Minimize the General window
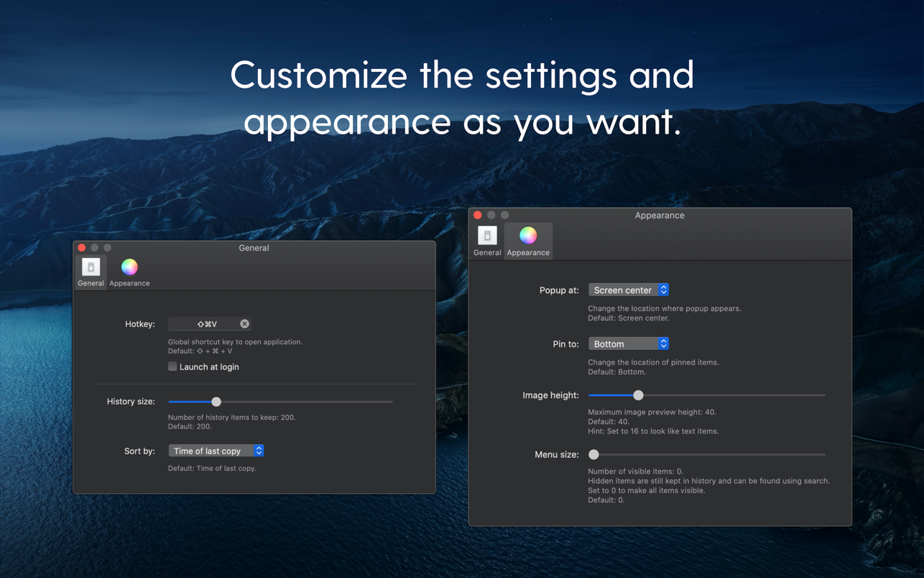Screen dimensions: 924x578 (95, 248)
